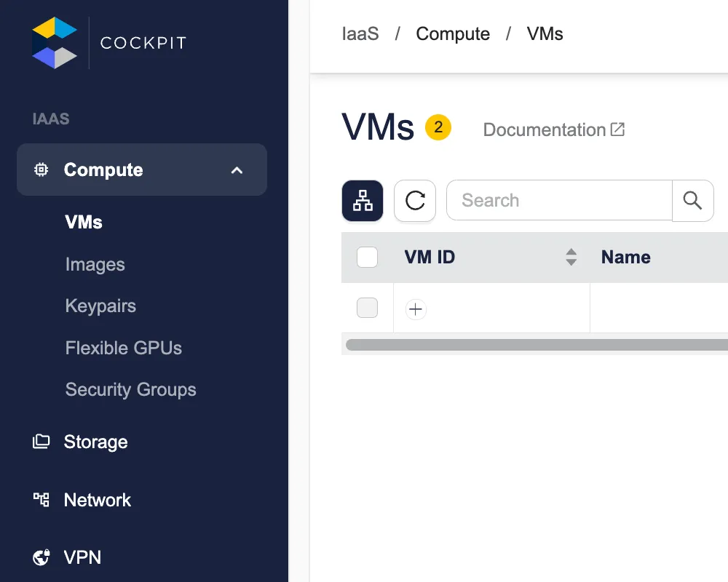728x582 pixels.
Task: Expand row details with plus icon
Action: coord(416,309)
